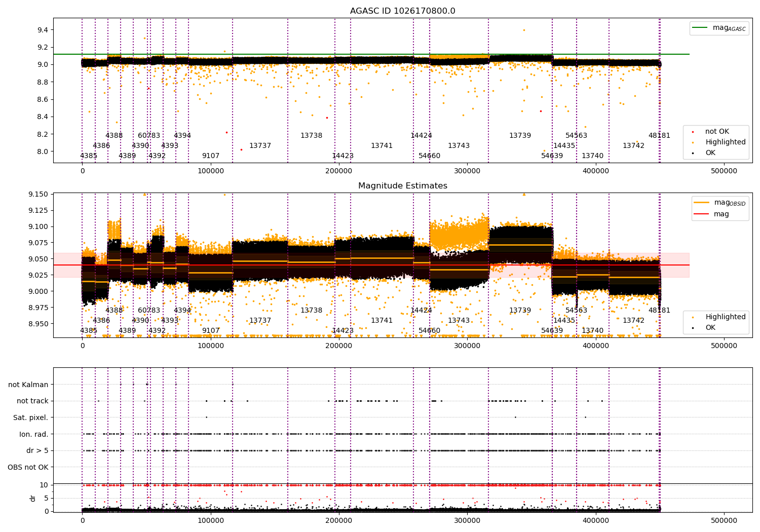760x532 pixels.
Task: Click obsid label 13737 in top plot
Action: click(x=260, y=146)
